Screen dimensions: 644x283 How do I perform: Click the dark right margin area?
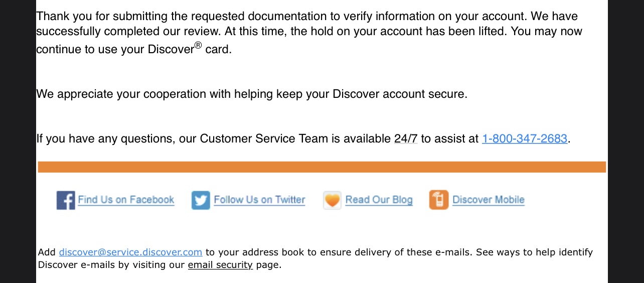tap(625, 141)
